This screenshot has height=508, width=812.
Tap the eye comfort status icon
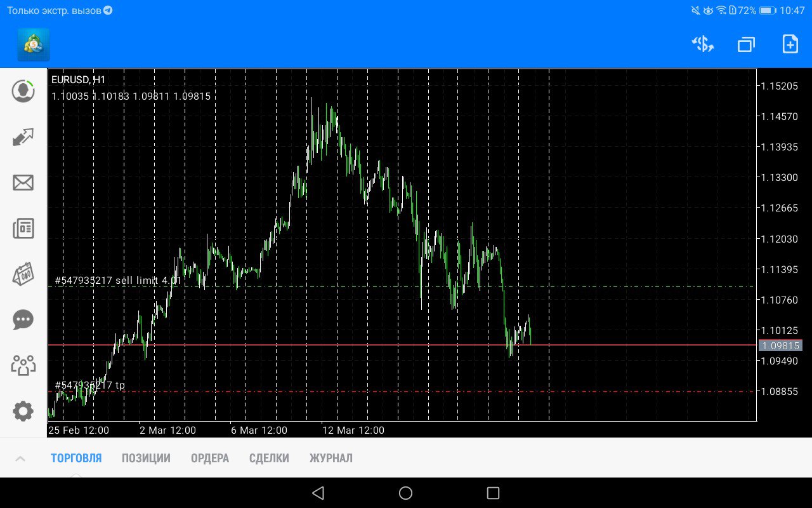tap(709, 11)
